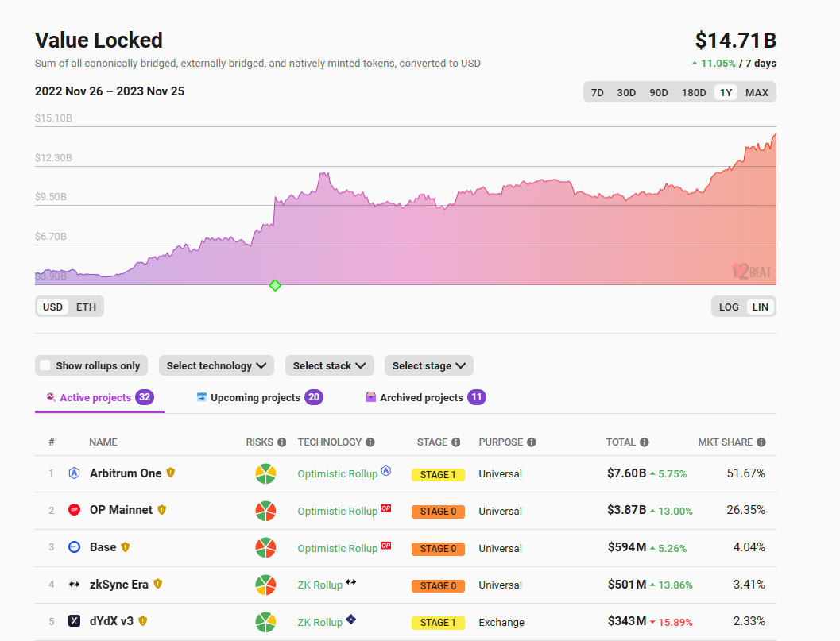Click the green diamond marker on chart
Image resolution: width=840 pixels, height=641 pixels.
[275, 285]
